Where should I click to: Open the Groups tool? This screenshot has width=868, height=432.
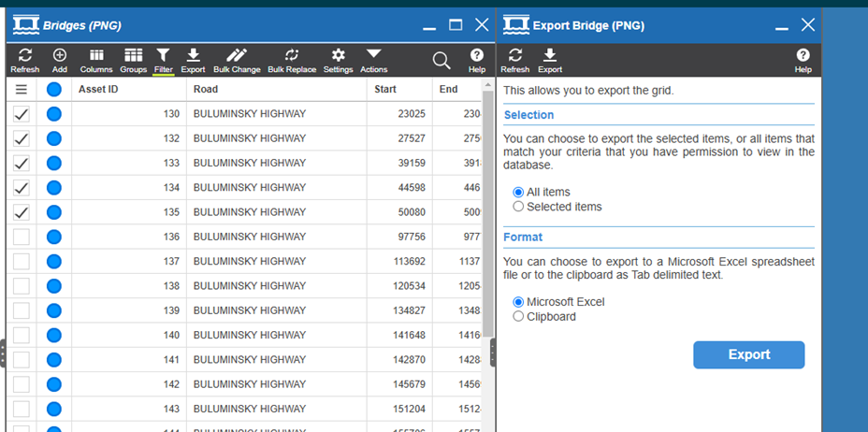pos(134,60)
